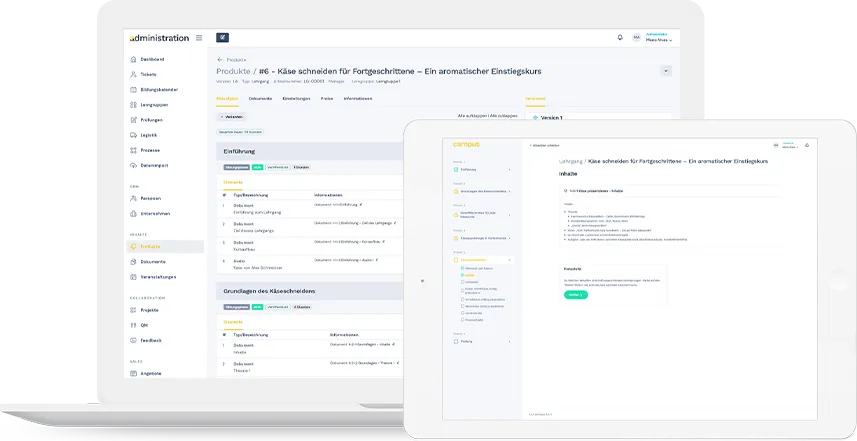Click the campus logo on tablet
This screenshot has height=441, width=857.
466,145
